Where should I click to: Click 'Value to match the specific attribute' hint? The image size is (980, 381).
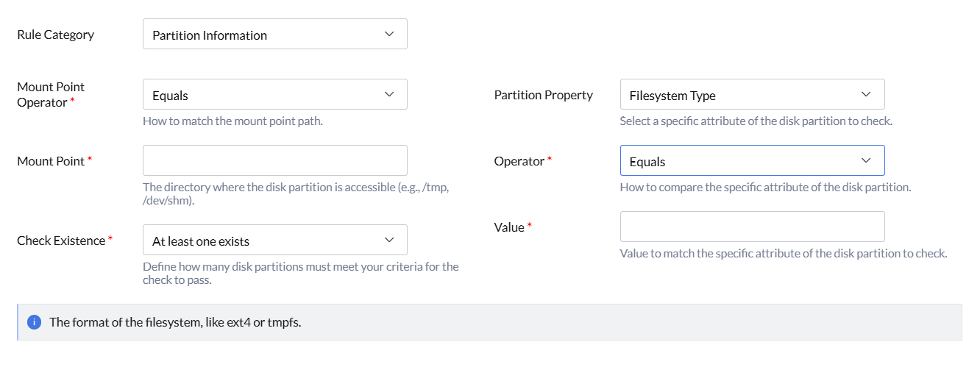coord(784,253)
